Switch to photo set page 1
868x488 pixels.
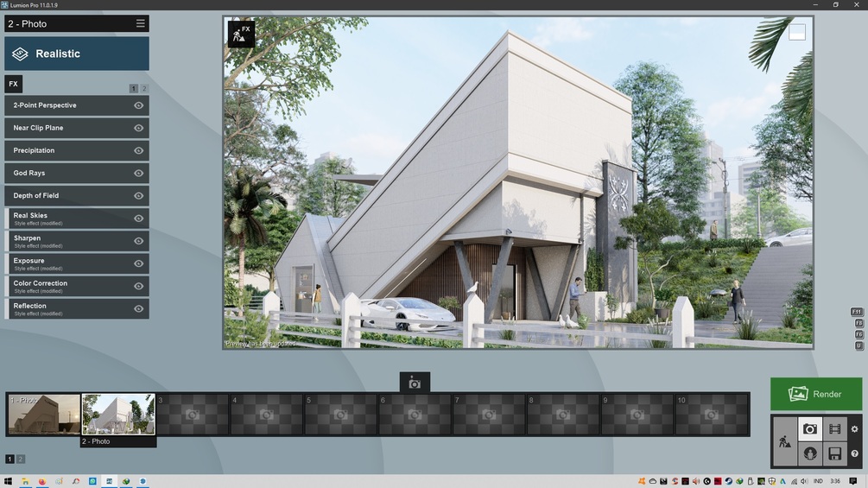click(10, 459)
